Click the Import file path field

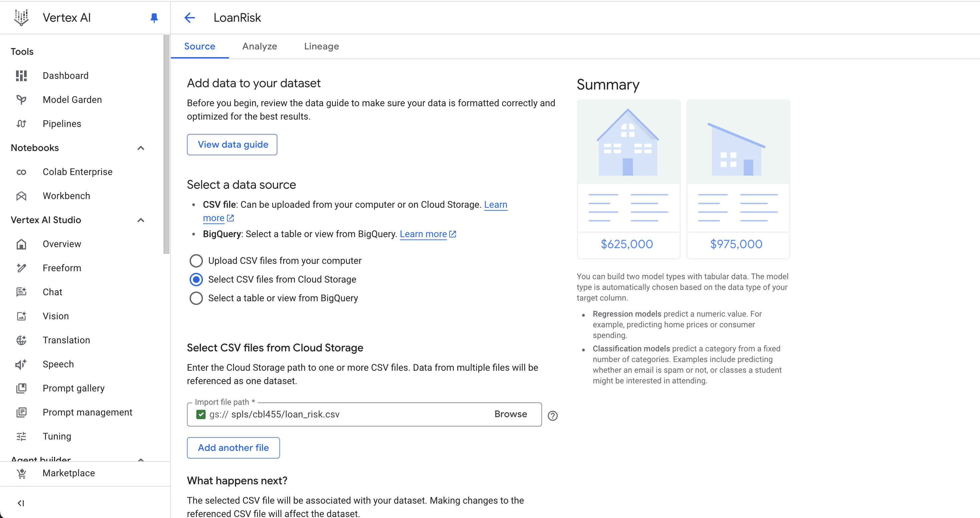pos(364,414)
